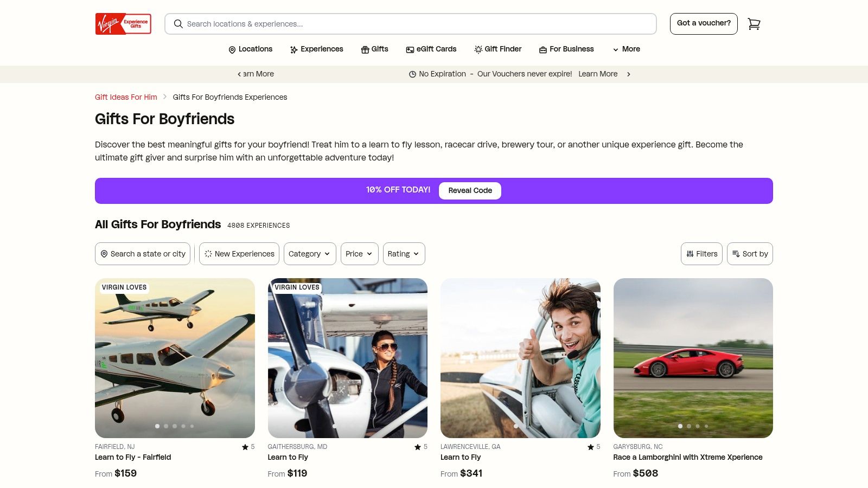Image resolution: width=868 pixels, height=488 pixels.
Task: Click the Virgin Experience Gifts logo
Action: click(x=123, y=24)
